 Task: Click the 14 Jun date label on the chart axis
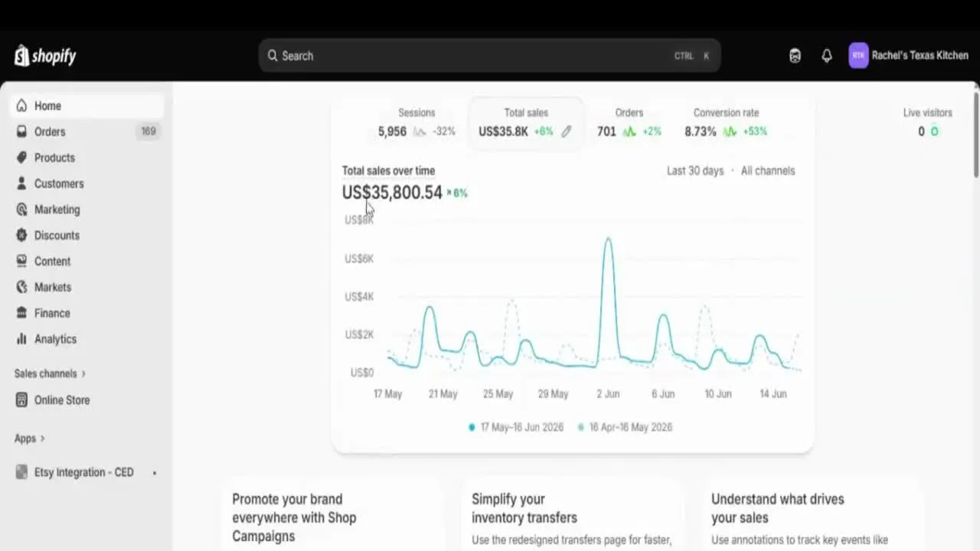(x=773, y=394)
